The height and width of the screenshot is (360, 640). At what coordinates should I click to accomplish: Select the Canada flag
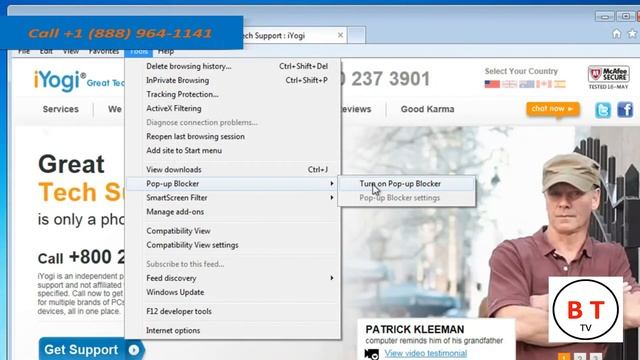coord(543,84)
